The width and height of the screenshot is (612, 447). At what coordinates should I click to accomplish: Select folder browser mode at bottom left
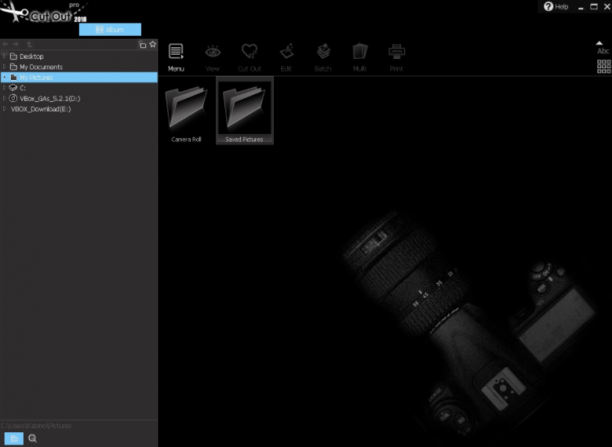tap(14, 438)
